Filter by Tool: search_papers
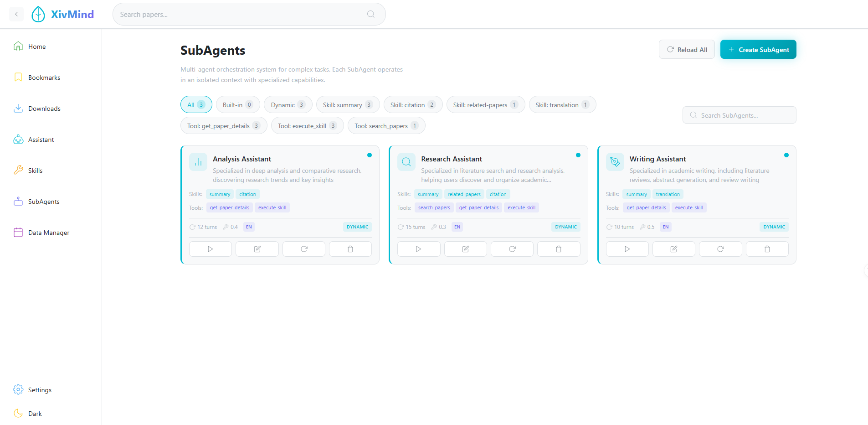Viewport: 868px width, 425px height. click(x=386, y=125)
